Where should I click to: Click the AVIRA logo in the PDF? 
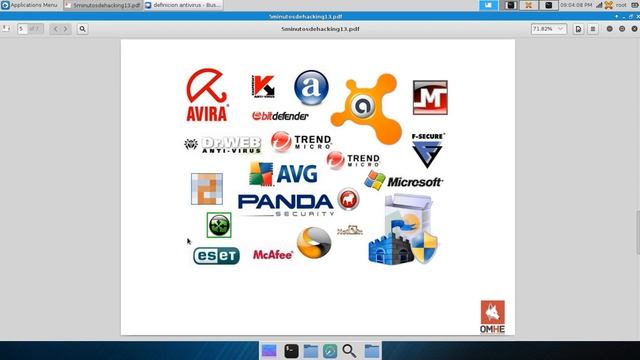tap(207, 95)
